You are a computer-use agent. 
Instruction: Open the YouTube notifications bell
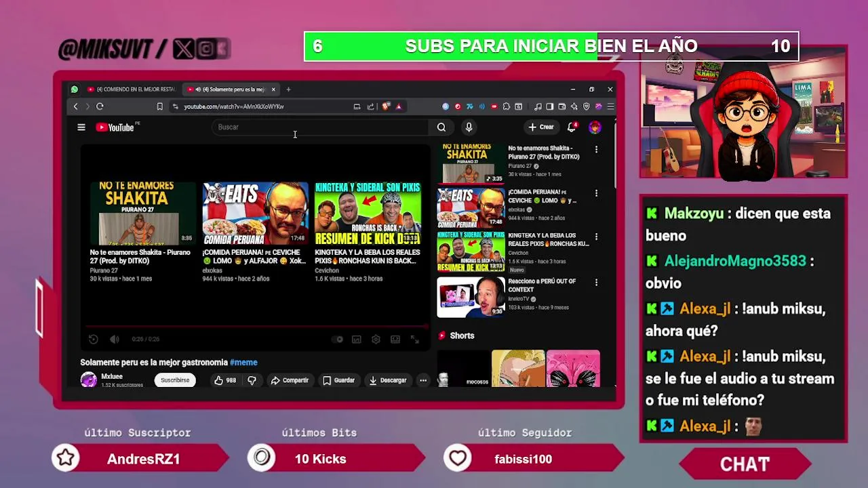pyautogui.click(x=572, y=127)
